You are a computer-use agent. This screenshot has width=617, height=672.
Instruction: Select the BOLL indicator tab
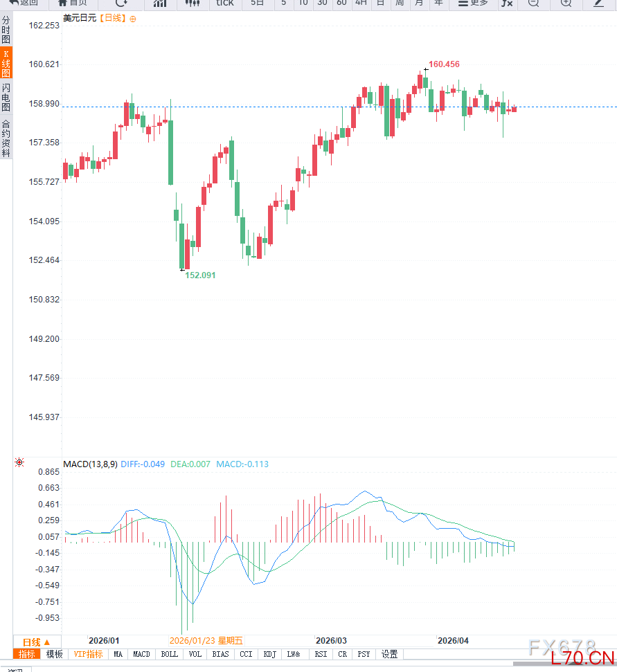[x=169, y=654]
